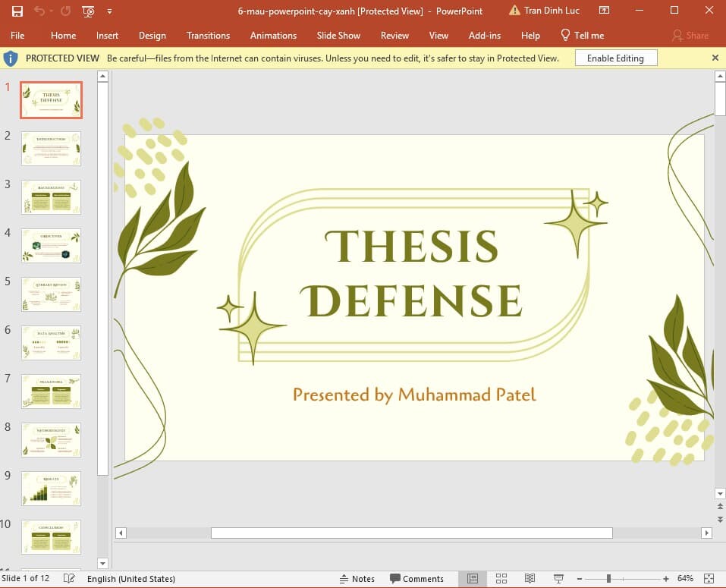Viewport: 726px width, 588px height.
Task: Start Slide Show from the status bar icon
Action: point(559,578)
